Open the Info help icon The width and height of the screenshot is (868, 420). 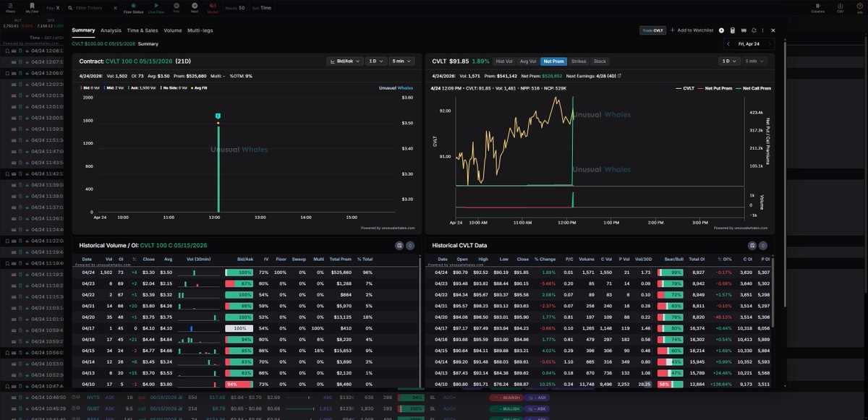(x=859, y=8)
